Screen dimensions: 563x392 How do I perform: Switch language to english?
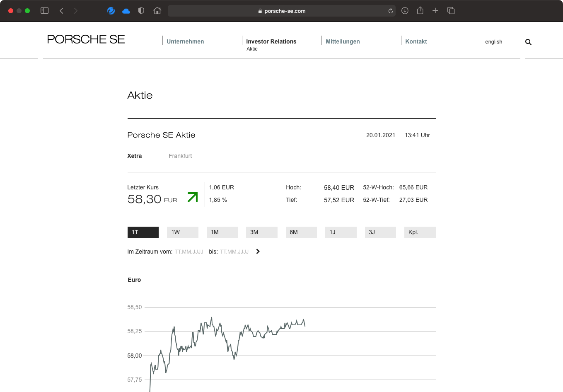click(x=493, y=42)
